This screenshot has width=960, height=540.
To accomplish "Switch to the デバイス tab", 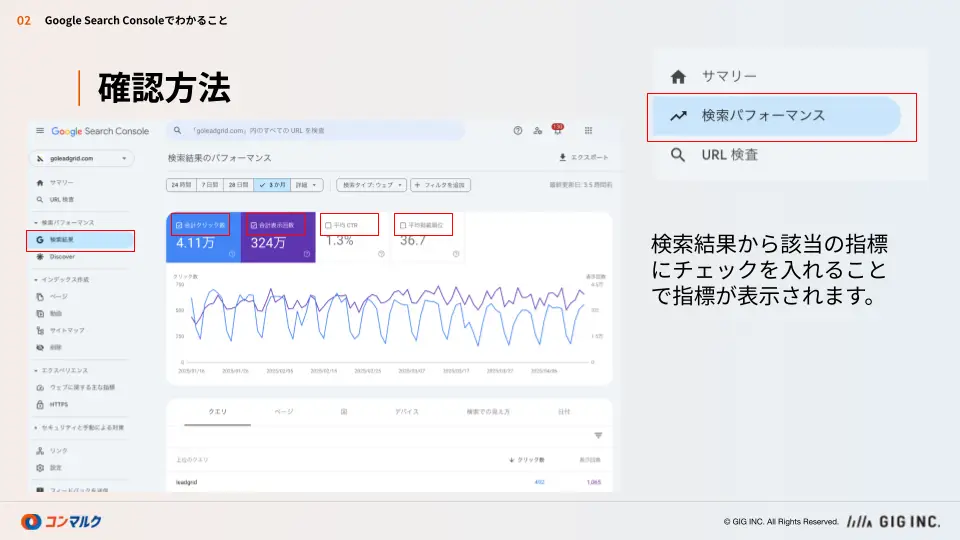I will (407, 412).
